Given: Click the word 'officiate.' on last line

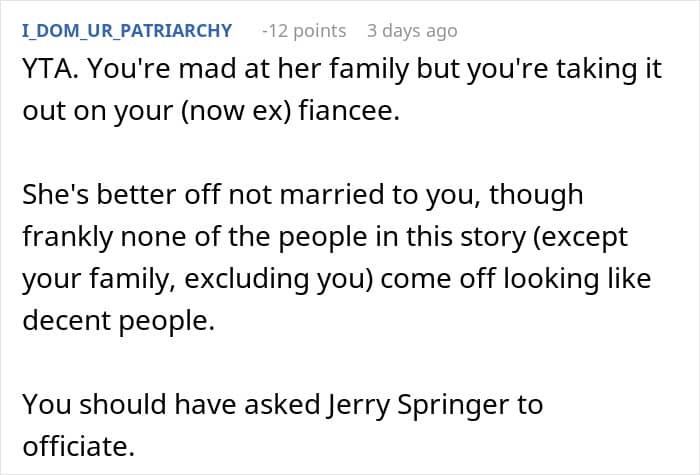Looking at the screenshot, I should click(x=77, y=448).
